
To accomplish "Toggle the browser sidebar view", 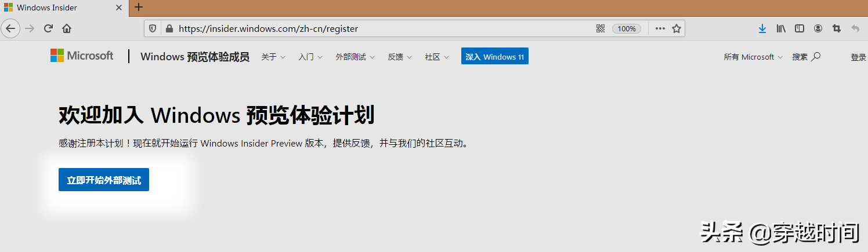I will click(x=800, y=28).
